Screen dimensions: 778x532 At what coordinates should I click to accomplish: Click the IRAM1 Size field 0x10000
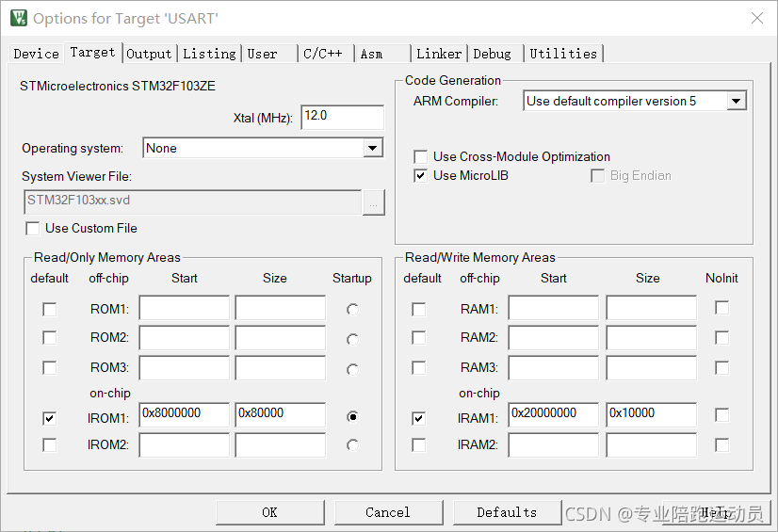(652, 415)
